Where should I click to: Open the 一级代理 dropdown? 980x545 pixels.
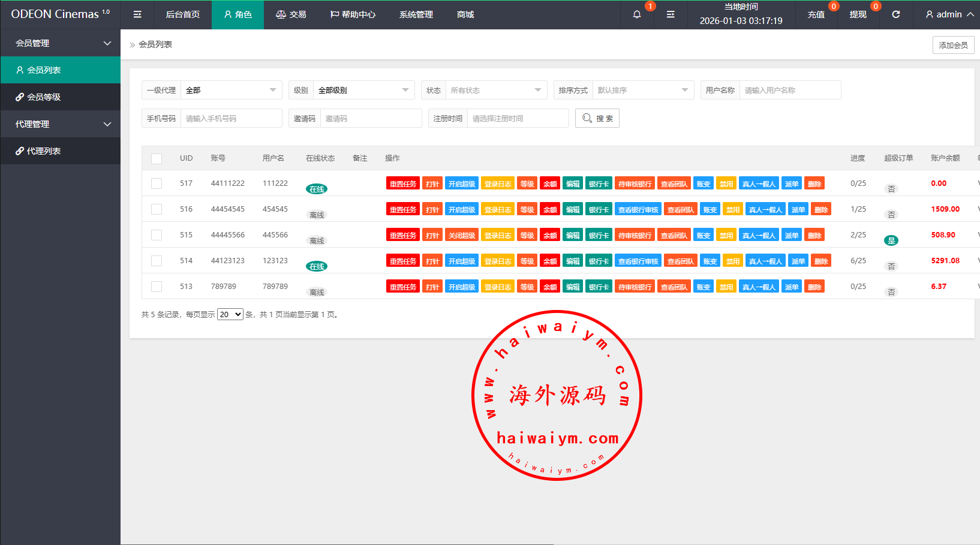pos(231,91)
